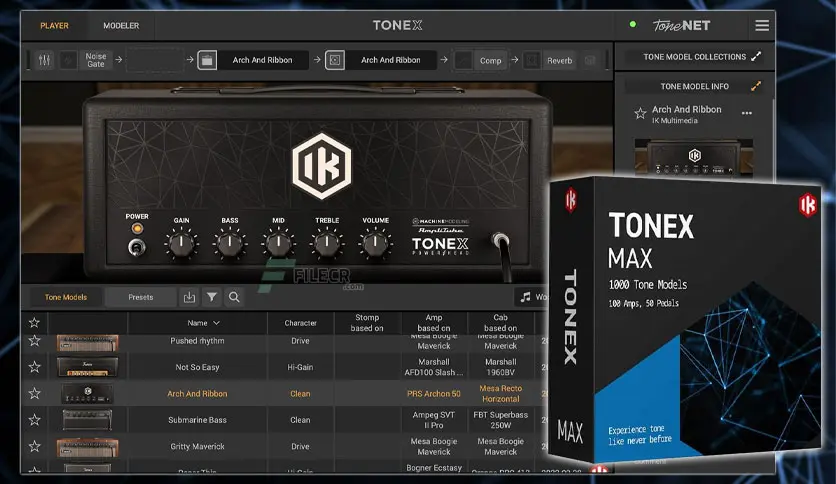This screenshot has width=836, height=484.
Task: Open the hamburger menu icon
Action: pyautogui.click(x=762, y=25)
